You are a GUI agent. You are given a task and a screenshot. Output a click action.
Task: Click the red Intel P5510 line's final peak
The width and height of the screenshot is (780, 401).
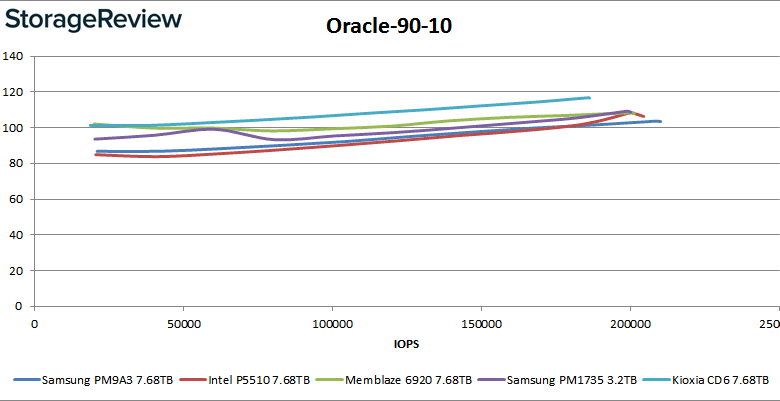(x=631, y=112)
